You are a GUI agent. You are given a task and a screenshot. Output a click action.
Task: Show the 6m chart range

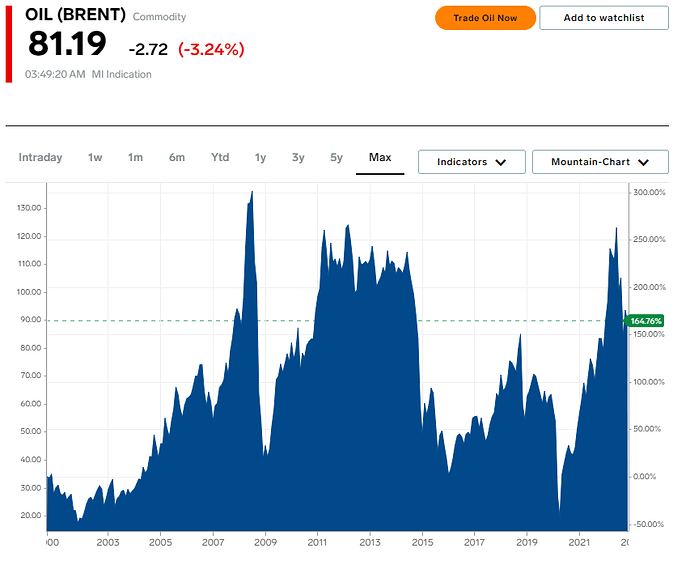pos(177,157)
